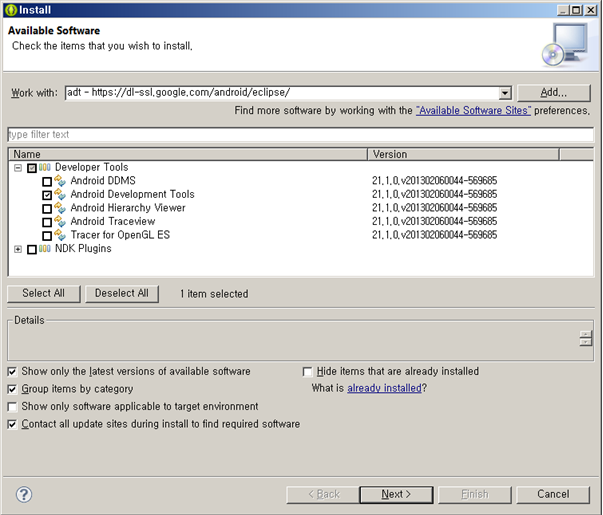Open the Available Software Sites link
The height and width of the screenshot is (515, 603).
(473, 111)
